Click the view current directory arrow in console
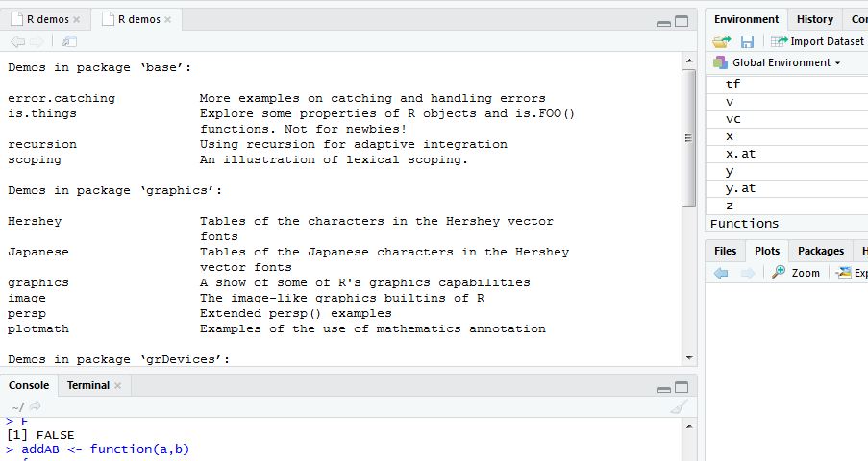Viewport: 868px width, 461px height. (x=35, y=407)
